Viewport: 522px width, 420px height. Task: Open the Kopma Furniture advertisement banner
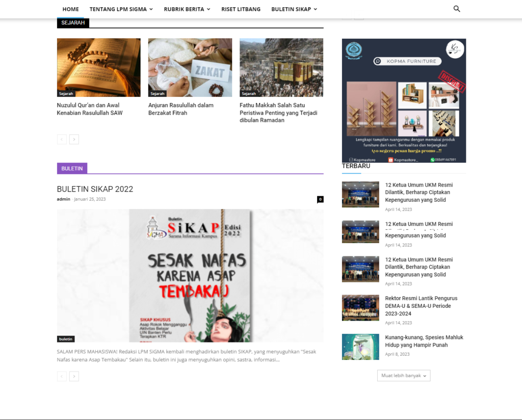click(404, 100)
